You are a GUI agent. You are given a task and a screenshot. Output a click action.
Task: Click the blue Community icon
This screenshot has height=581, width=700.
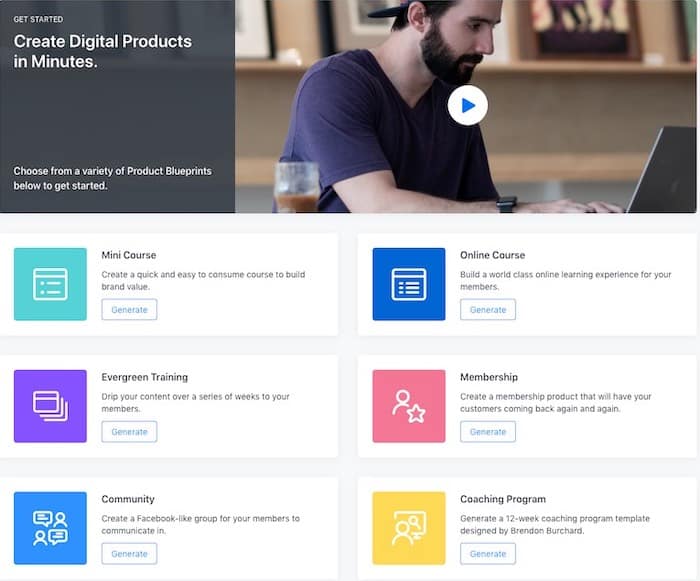50,528
